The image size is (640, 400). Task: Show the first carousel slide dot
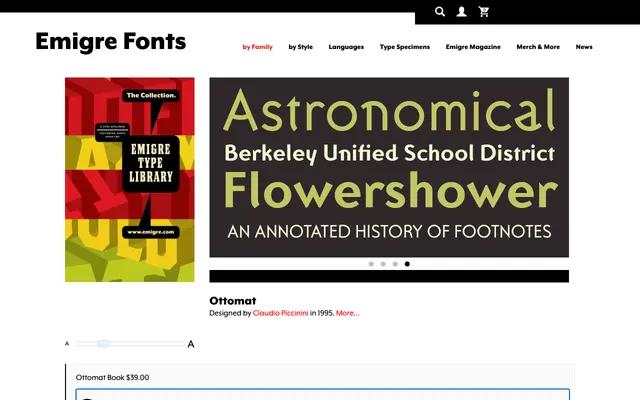371,264
